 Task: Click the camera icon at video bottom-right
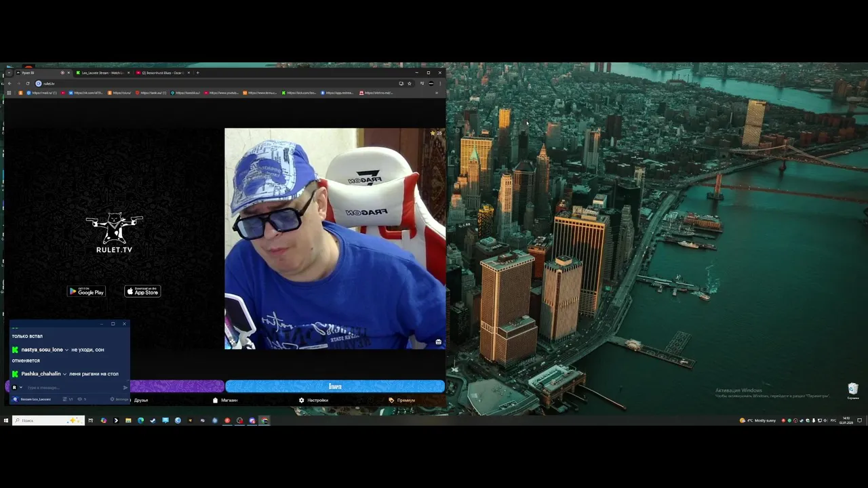pyautogui.click(x=438, y=342)
